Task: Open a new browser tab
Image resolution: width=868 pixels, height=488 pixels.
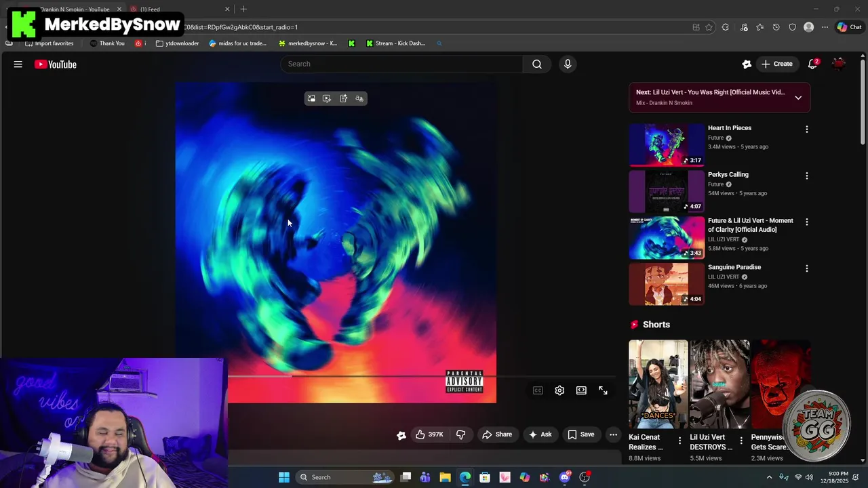Action: pyautogui.click(x=243, y=9)
